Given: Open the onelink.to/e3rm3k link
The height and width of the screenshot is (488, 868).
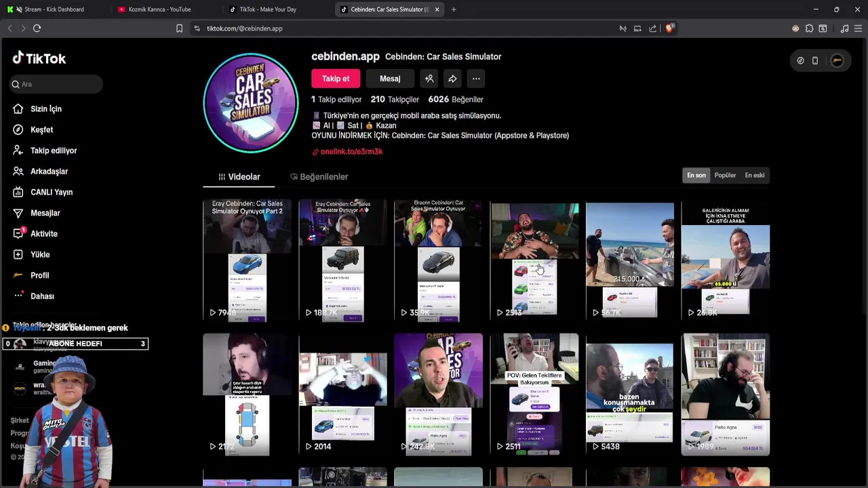Looking at the screenshot, I should (x=351, y=152).
